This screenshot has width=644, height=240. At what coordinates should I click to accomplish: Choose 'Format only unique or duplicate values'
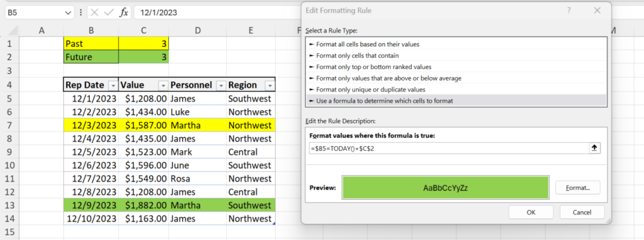(x=370, y=89)
